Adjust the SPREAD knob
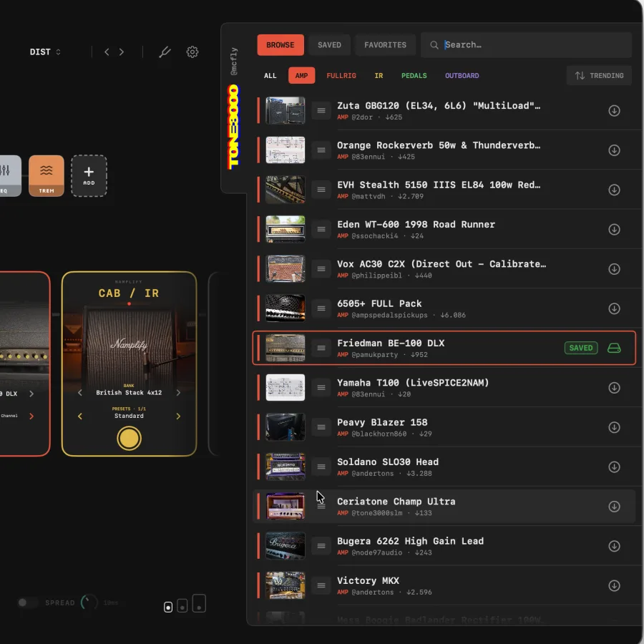 click(x=89, y=602)
